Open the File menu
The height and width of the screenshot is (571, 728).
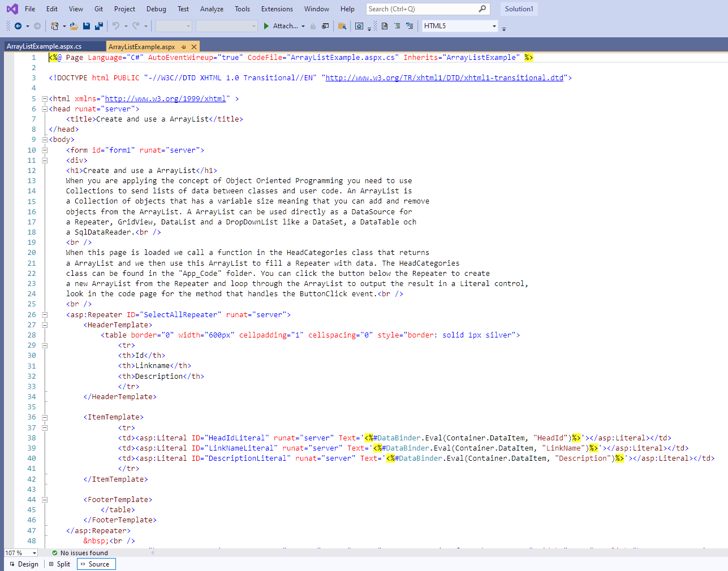coord(30,9)
